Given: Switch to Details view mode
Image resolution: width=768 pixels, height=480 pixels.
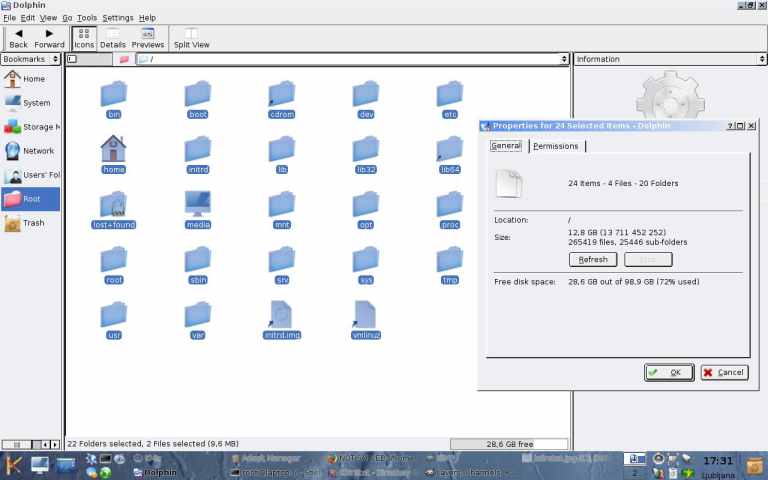Looking at the screenshot, I should (113, 38).
